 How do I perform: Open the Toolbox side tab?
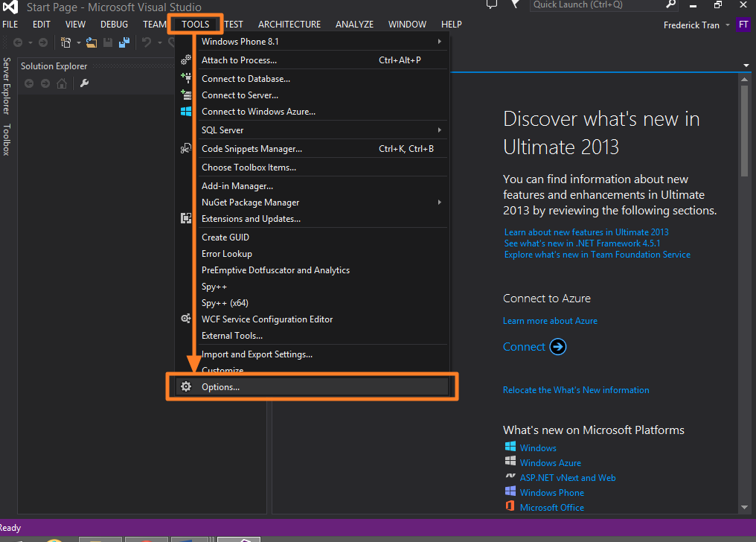tap(6, 140)
